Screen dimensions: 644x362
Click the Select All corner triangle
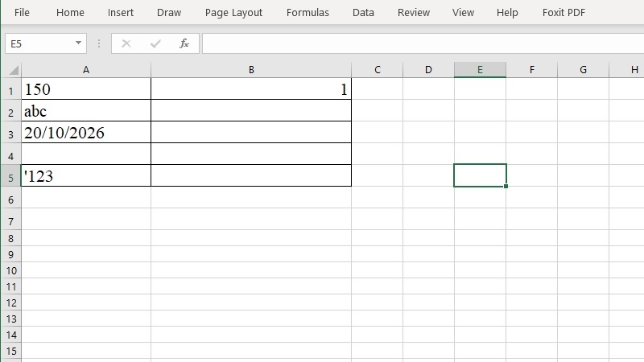(14, 70)
